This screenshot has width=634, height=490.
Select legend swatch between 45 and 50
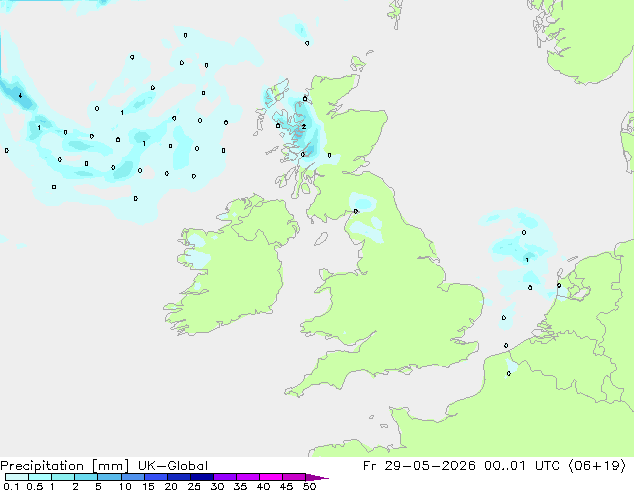[294, 477]
